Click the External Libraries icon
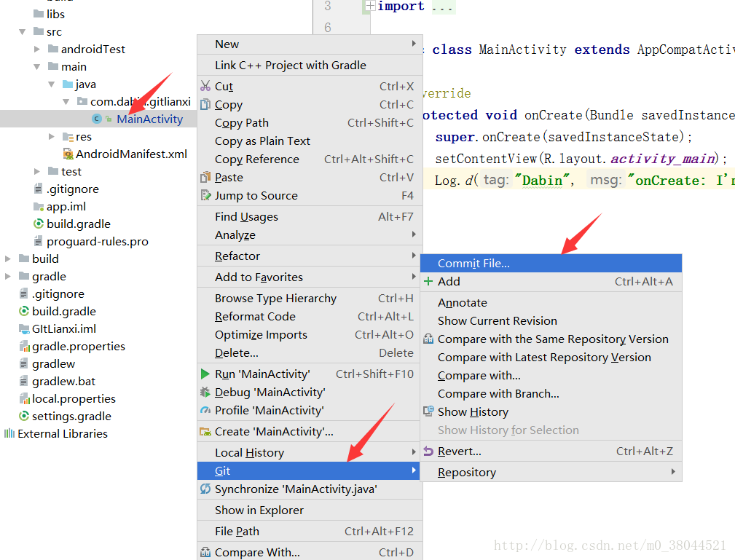Image resolution: width=735 pixels, height=560 pixels. point(9,433)
